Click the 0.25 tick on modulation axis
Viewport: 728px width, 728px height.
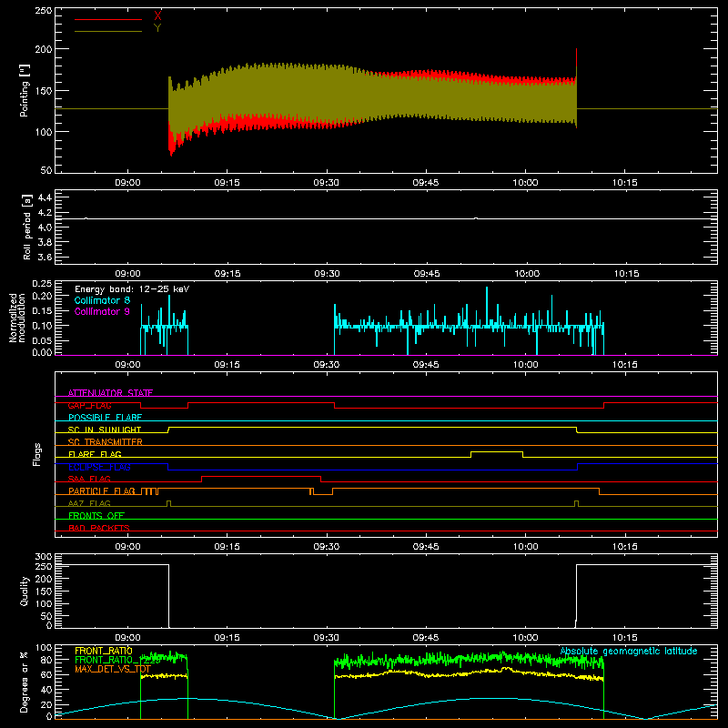click(x=42, y=284)
